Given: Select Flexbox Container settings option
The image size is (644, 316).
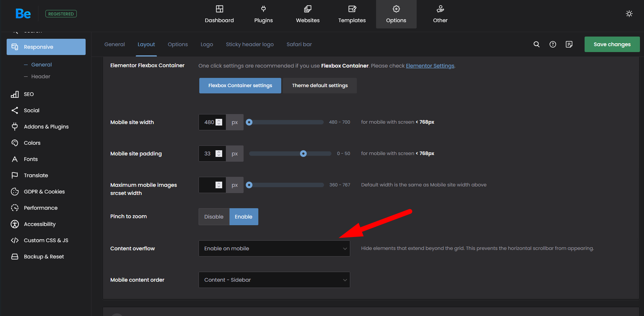Looking at the screenshot, I should tap(240, 86).
